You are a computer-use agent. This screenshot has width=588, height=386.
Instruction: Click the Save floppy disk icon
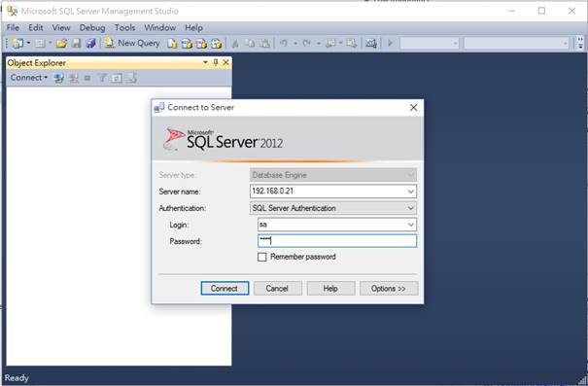(77, 44)
